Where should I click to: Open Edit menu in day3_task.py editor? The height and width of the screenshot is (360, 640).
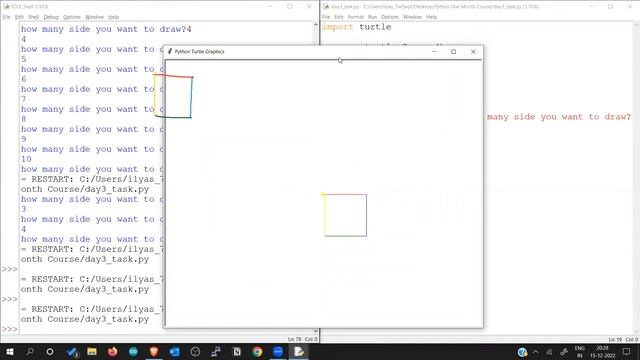(x=339, y=17)
